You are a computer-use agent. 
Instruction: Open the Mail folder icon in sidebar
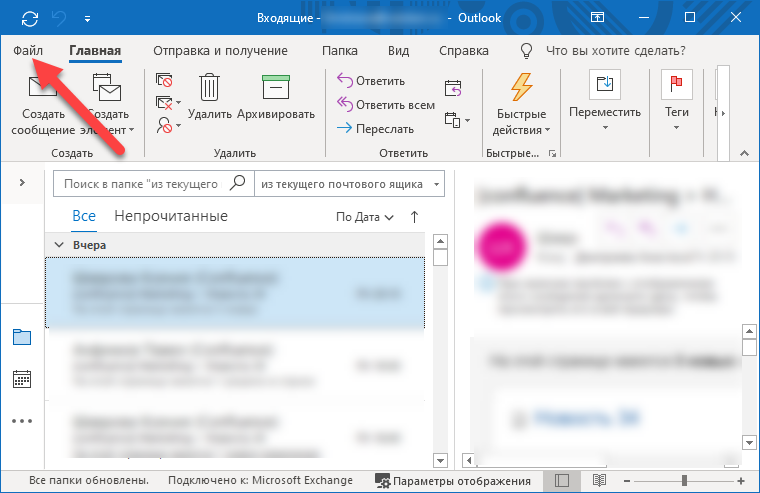click(x=22, y=336)
